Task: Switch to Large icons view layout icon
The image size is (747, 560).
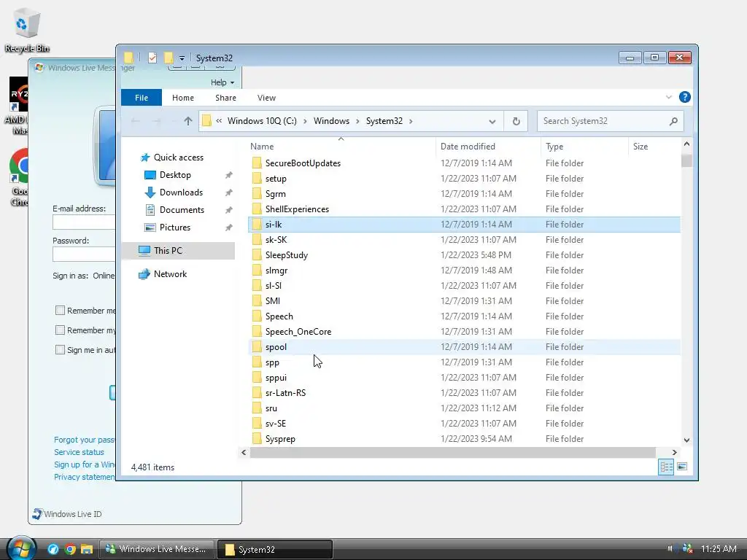Action: pyautogui.click(x=682, y=467)
